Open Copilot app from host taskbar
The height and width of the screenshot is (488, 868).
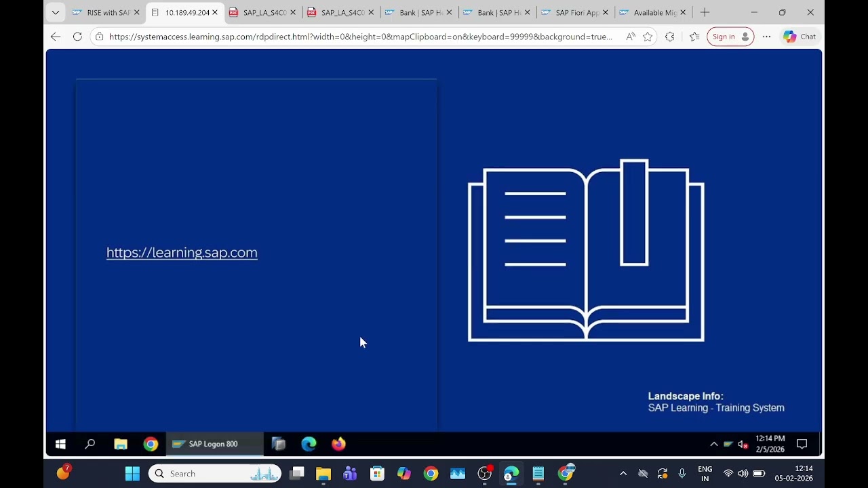coord(404,473)
